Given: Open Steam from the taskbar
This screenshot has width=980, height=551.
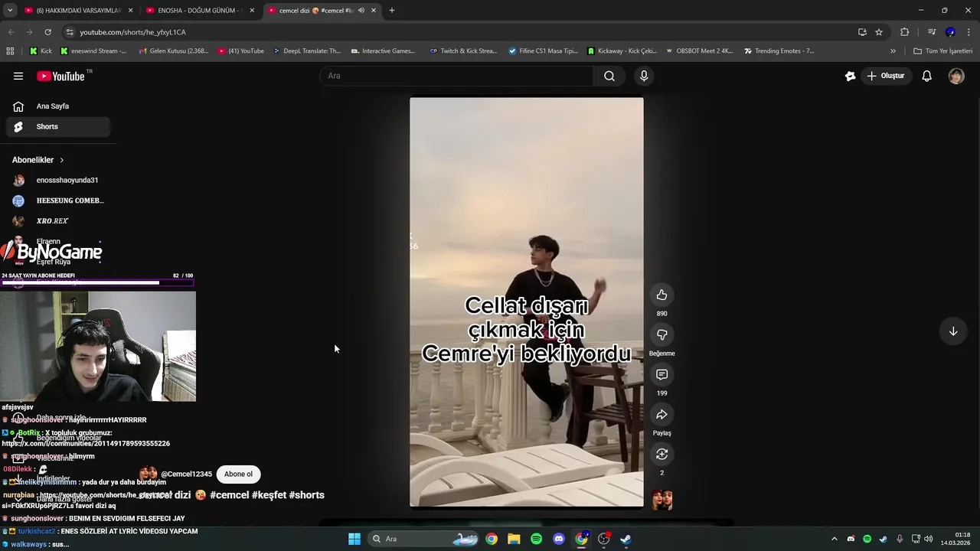Looking at the screenshot, I should click(x=626, y=539).
